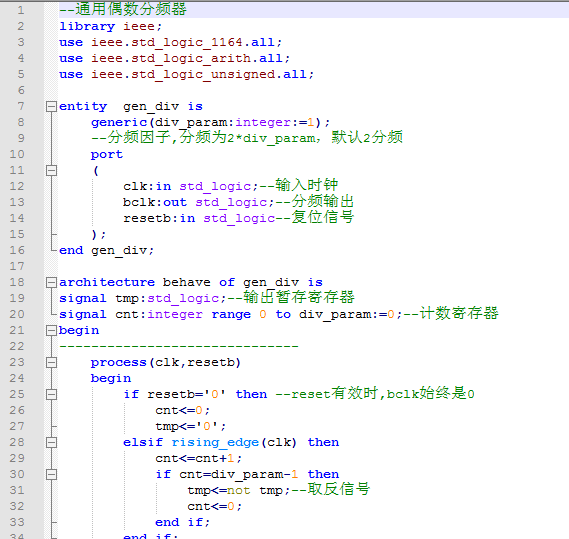Click the 'entity' keyword on line 7

click(x=83, y=106)
